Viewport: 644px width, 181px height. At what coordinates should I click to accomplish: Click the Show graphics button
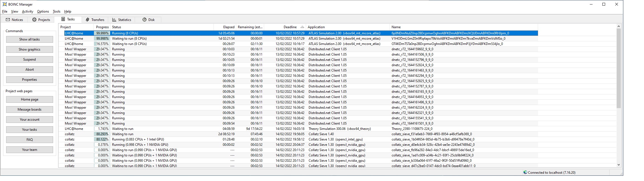point(30,49)
